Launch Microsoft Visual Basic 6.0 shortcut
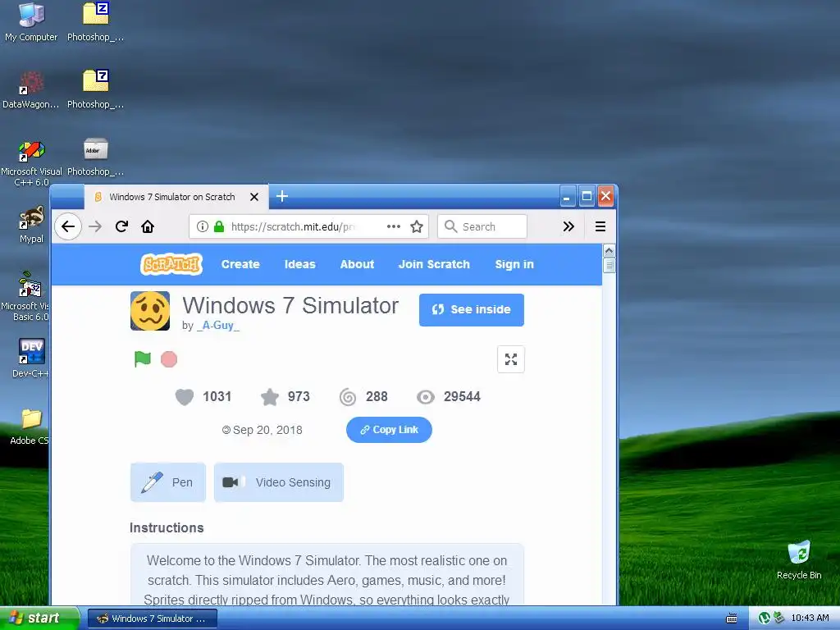The height and width of the screenshot is (630, 840). tap(27, 295)
